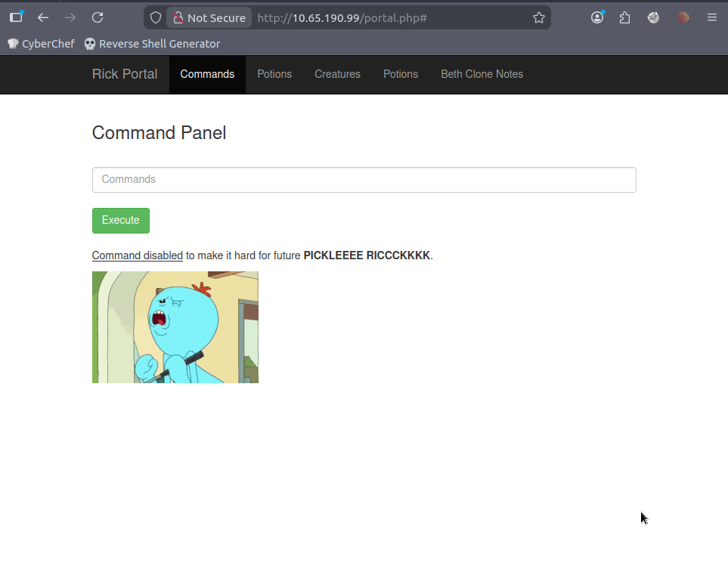Select the Commands nav tab
The image size is (728, 582).
click(x=207, y=74)
